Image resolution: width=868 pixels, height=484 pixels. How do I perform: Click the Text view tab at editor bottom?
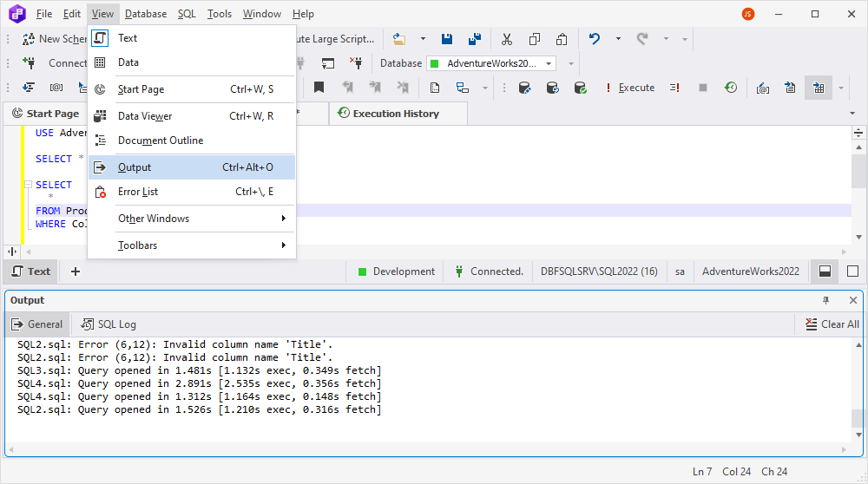tap(31, 271)
